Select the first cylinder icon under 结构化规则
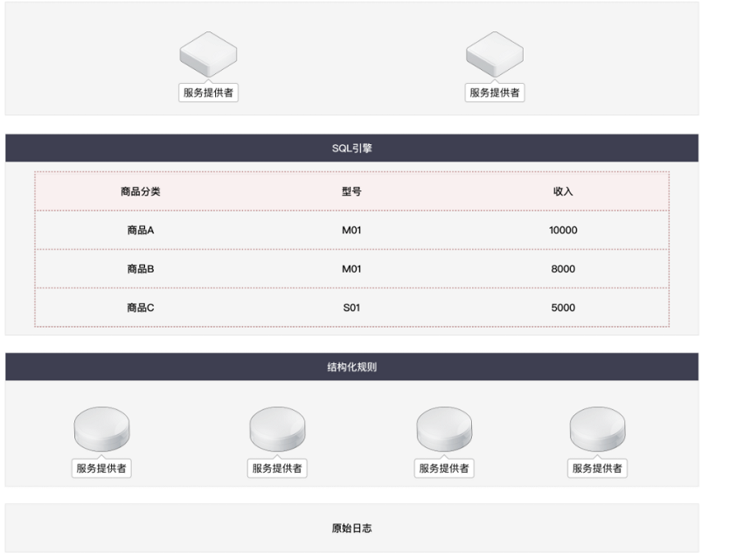This screenshot has height=560, width=743. tap(101, 429)
